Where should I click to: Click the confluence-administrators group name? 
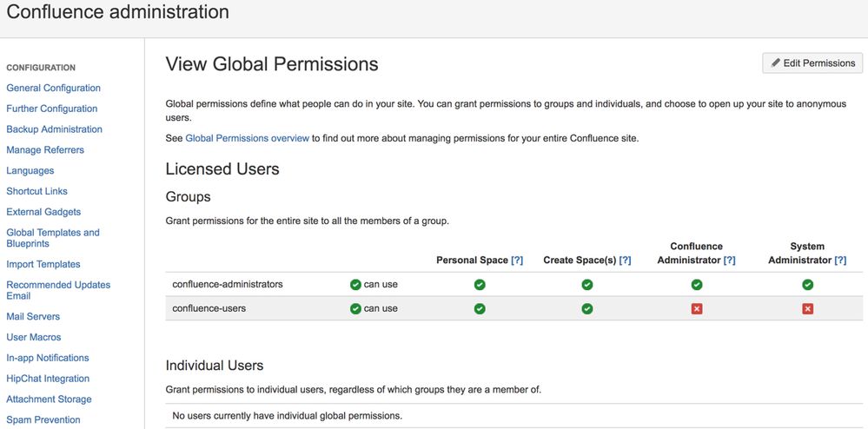point(228,285)
